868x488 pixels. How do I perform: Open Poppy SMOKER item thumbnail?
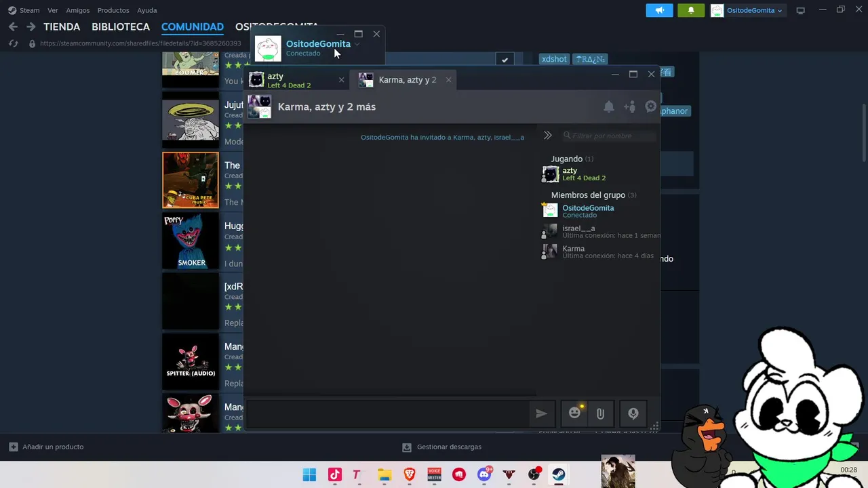(x=191, y=241)
